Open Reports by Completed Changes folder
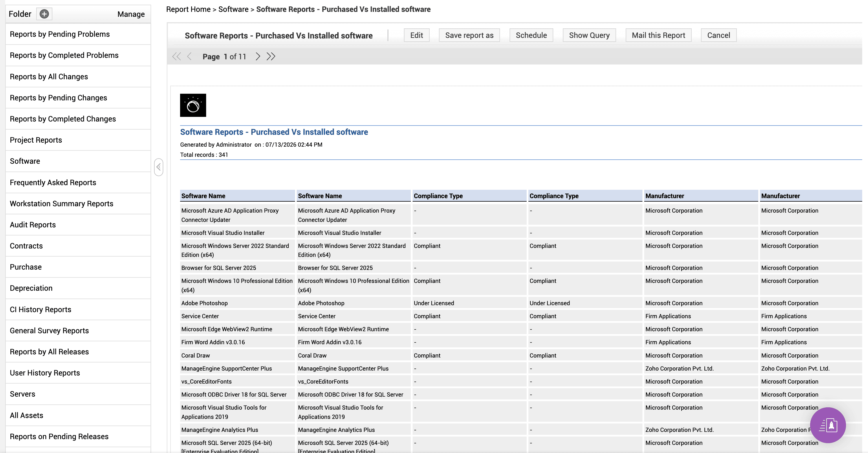 click(x=78, y=119)
